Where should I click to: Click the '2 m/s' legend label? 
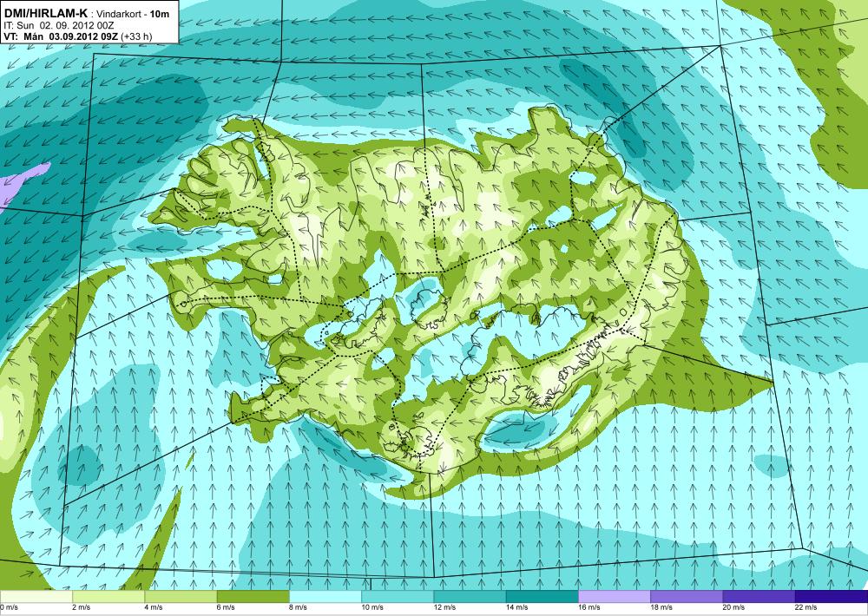[x=82, y=607]
